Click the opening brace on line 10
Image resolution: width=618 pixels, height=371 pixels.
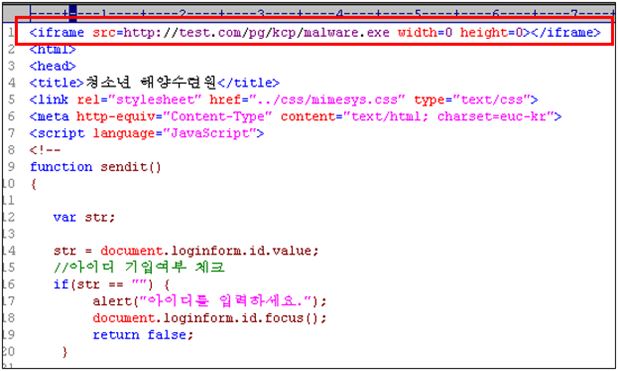[x=34, y=184]
